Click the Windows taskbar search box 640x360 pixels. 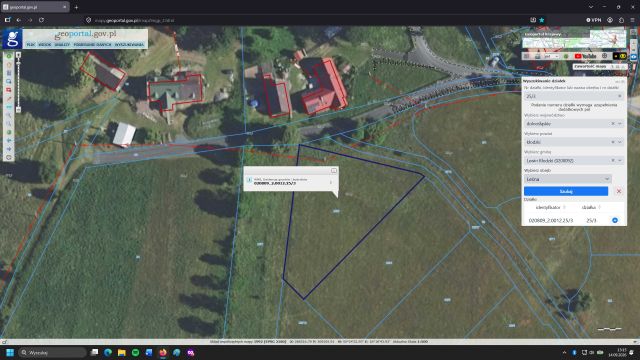(53, 352)
